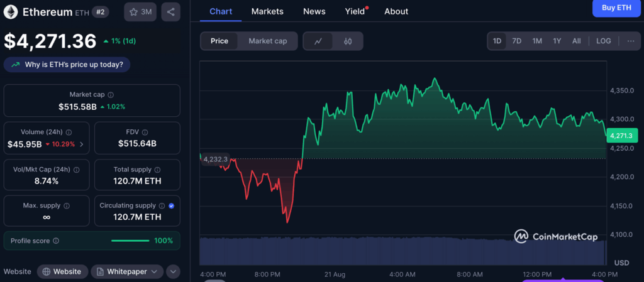Enable LOG scale on the chart
The image size is (644, 282).
[x=603, y=41]
